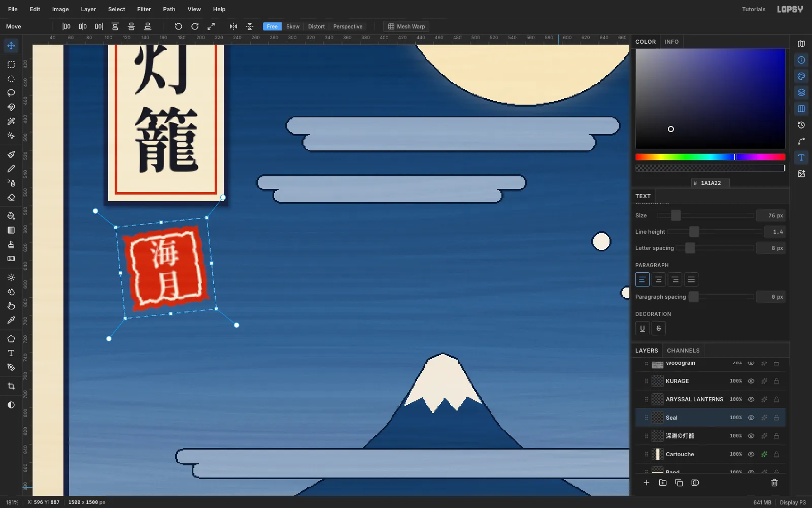Viewport: 812px width, 508px height.
Task: Open the History panel icon
Action: [x=801, y=125]
